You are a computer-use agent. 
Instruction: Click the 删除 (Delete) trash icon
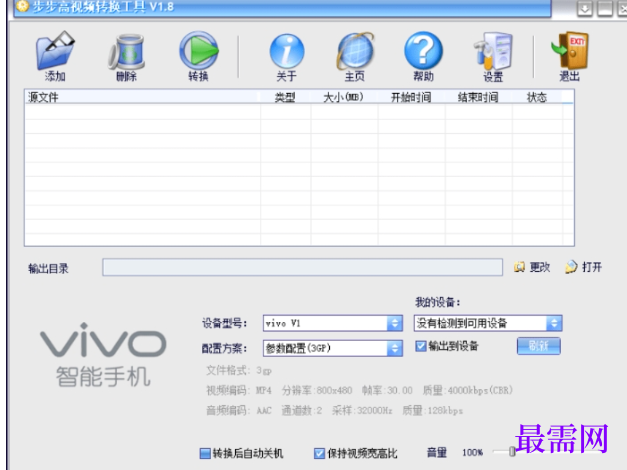click(x=126, y=52)
